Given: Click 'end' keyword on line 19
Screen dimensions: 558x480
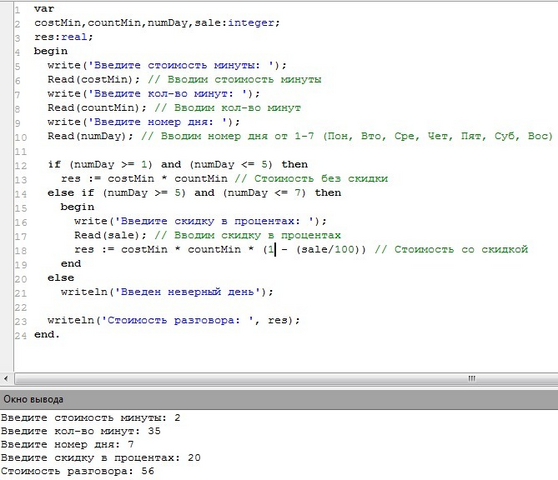Looking at the screenshot, I should (71, 264).
